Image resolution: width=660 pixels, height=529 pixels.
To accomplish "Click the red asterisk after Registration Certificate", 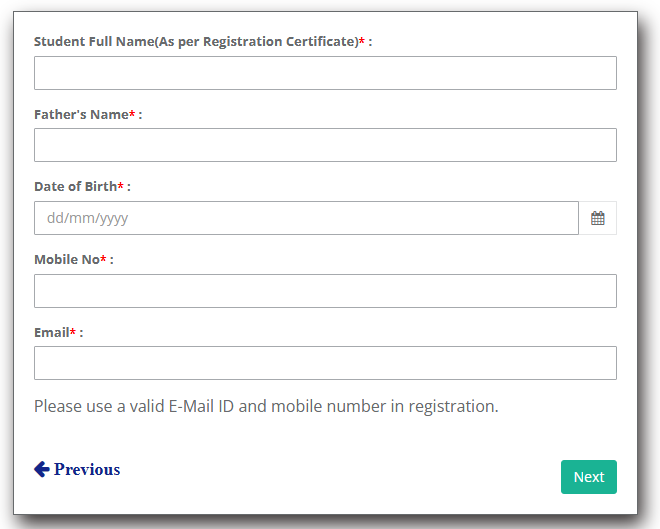I will (x=362, y=42).
